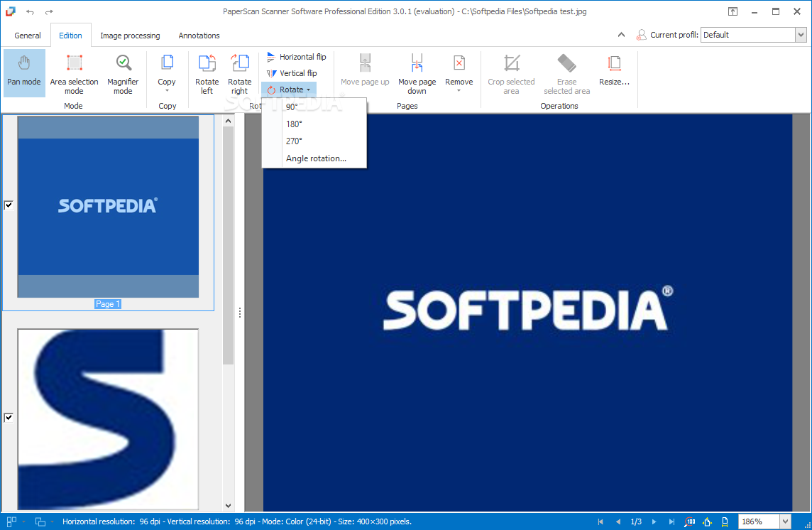
Task: Choose 270° from the Rotate menu
Action: (x=314, y=141)
